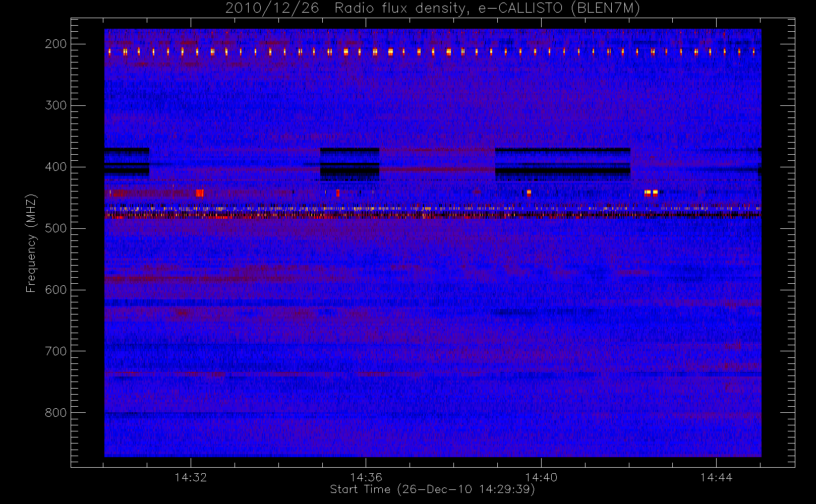The width and height of the screenshot is (816, 504).
Task: Click the 14:40 time tick label
Action: tap(541, 477)
